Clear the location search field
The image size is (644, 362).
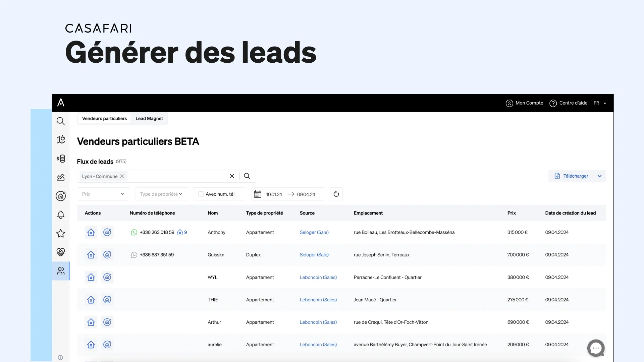[232, 176]
